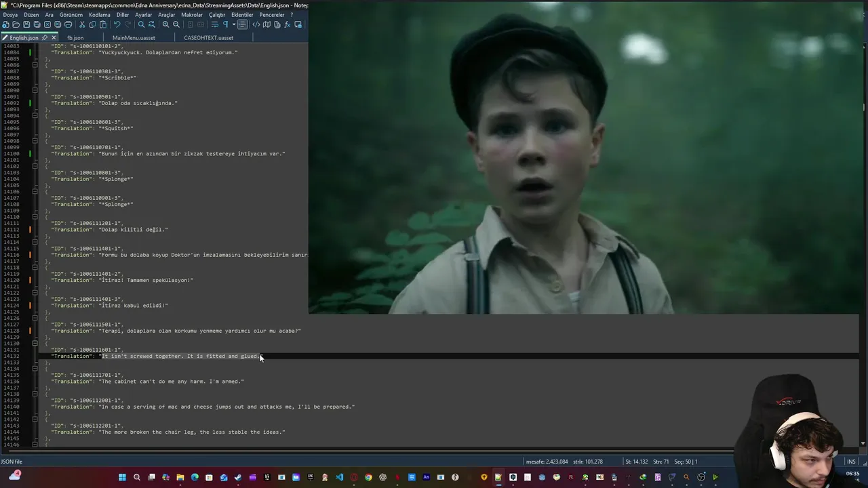
Task: Save the current file using the Save icon
Action: [x=26, y=24]
